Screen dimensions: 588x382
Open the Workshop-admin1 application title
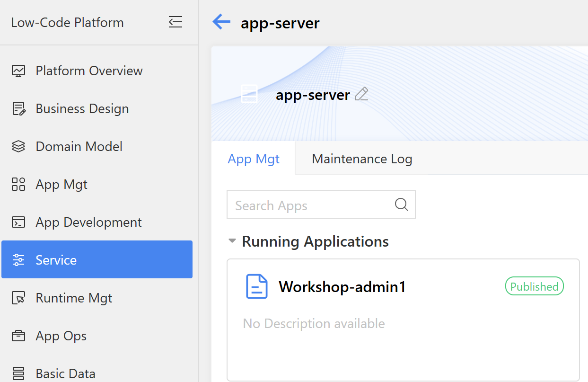click(342, 287)
